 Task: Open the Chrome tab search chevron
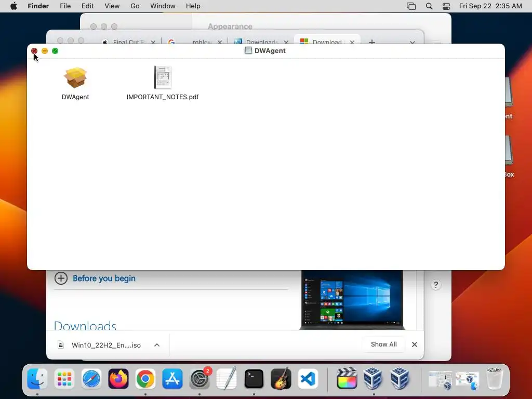(x=412, y=42)
